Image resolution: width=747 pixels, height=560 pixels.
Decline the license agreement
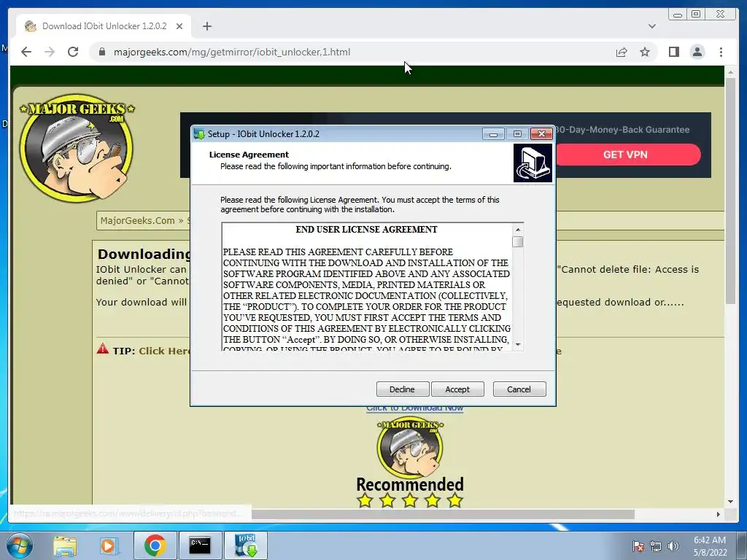402,389
